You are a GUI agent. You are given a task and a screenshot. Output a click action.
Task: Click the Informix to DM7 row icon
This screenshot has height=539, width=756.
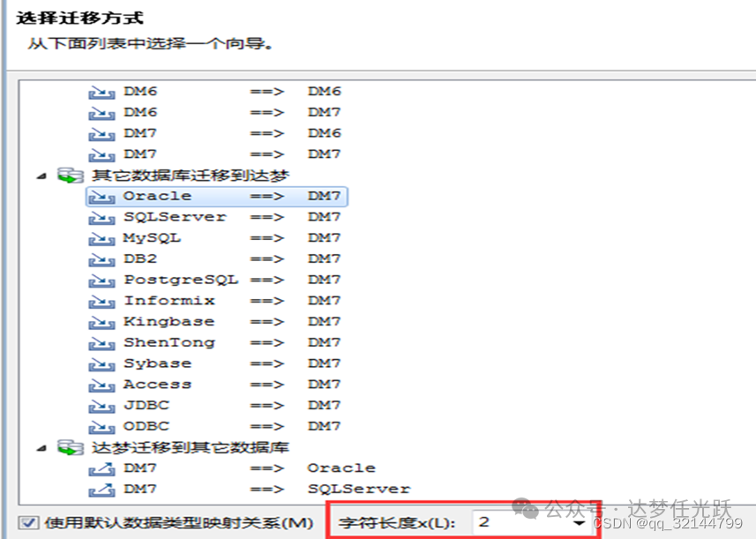[x=101, y=302]
